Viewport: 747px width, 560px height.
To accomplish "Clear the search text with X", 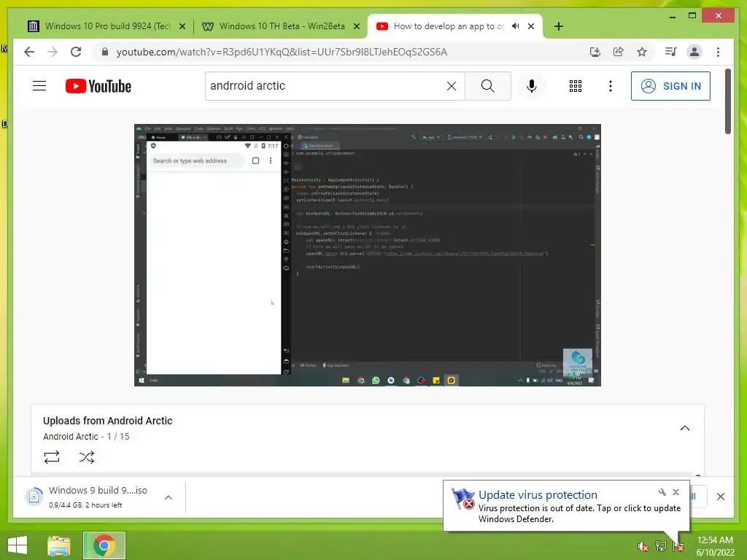I will point(451,86).
